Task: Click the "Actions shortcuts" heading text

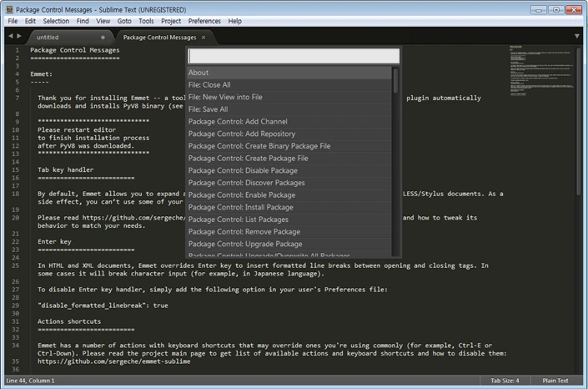Action: click(69, 321)
